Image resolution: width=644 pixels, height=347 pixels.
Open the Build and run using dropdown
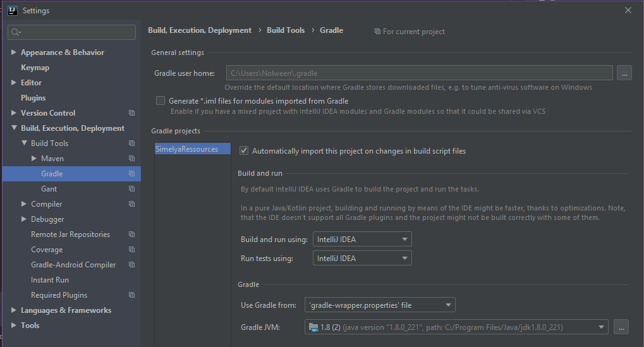pos(362,239)
